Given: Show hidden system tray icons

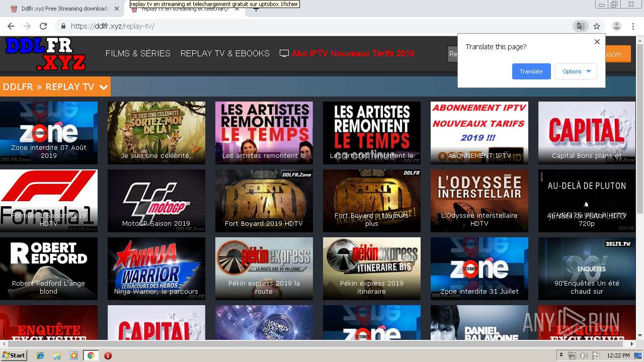Looking at the screenshot, I should point(561,355).
